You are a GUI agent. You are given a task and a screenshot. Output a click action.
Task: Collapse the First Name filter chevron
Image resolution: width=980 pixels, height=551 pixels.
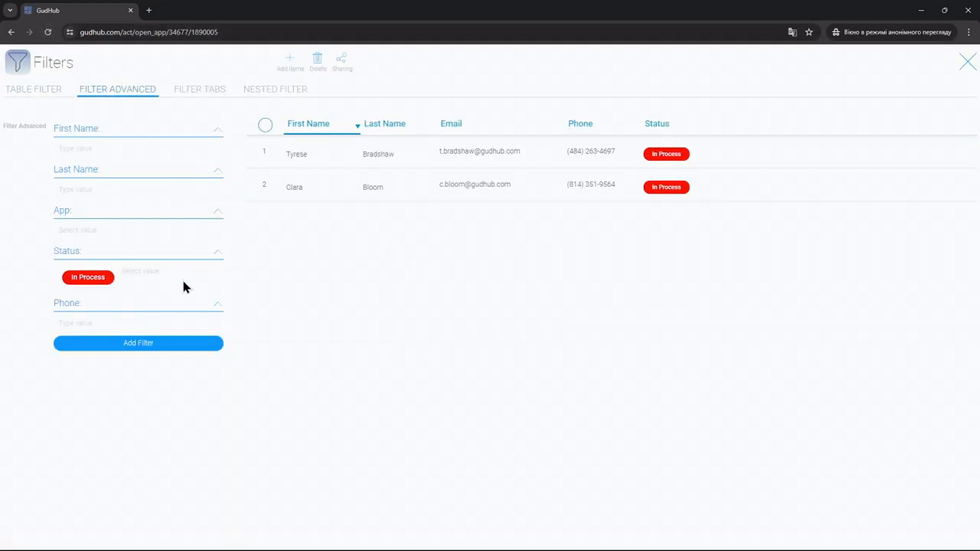(x=217, y=129)
